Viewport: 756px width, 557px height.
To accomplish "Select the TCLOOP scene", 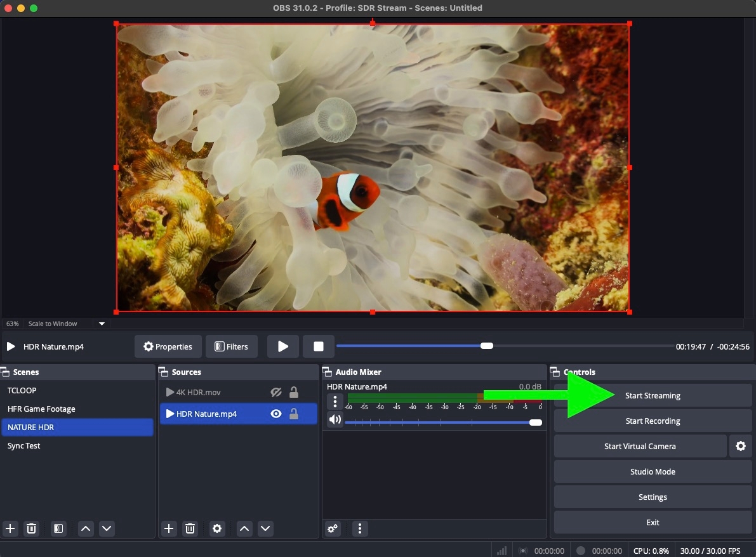I will (x=22, y=390).
